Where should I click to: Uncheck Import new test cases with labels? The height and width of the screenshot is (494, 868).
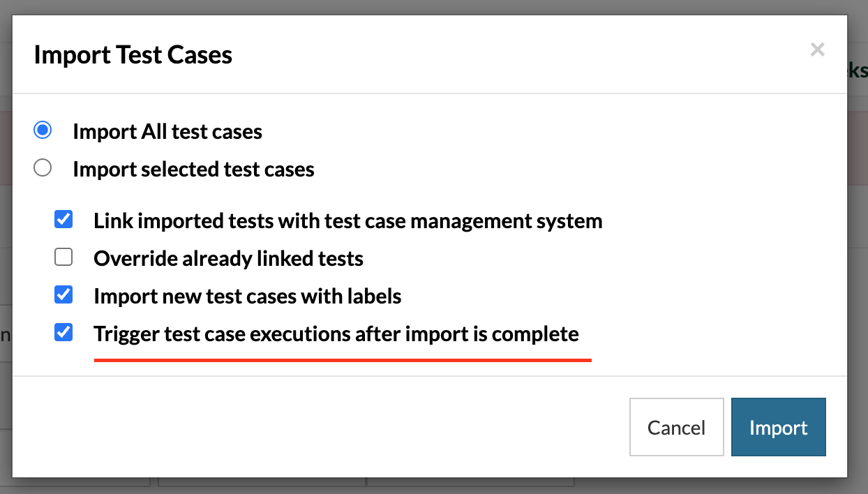63,295
